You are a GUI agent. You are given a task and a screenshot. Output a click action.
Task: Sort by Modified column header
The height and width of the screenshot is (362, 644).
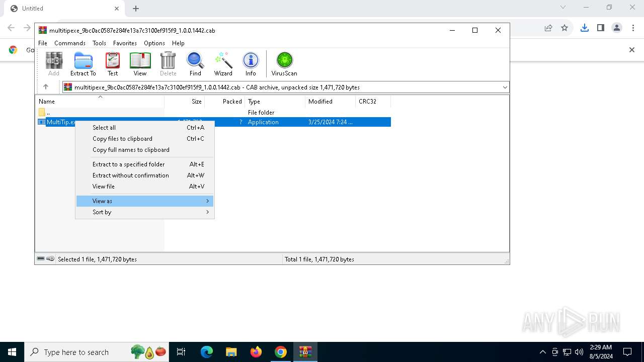(x=331, y=102)
